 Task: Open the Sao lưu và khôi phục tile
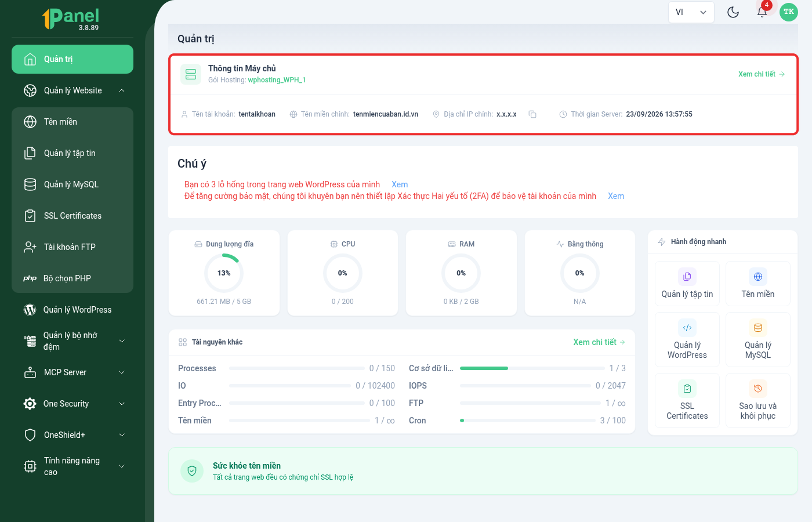click(758, 400)
